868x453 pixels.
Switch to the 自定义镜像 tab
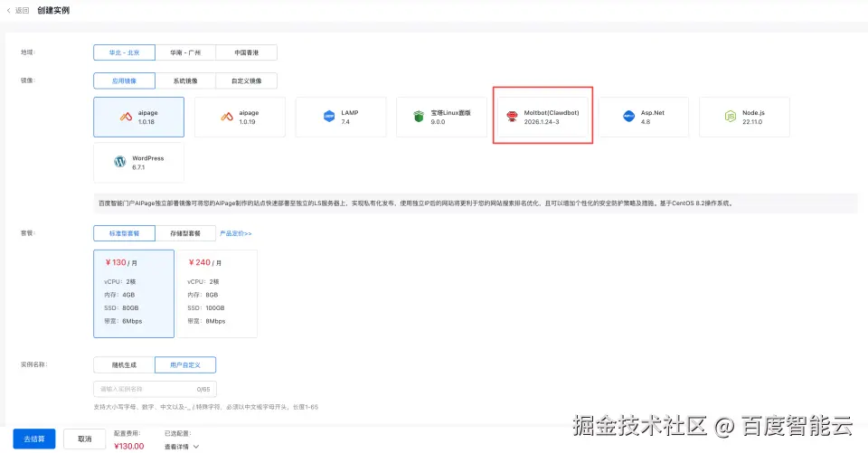(x=246, y=80)
